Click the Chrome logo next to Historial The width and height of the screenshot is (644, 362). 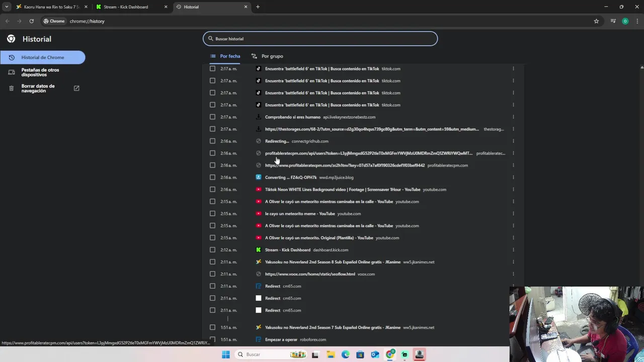(x=11, y=39)
